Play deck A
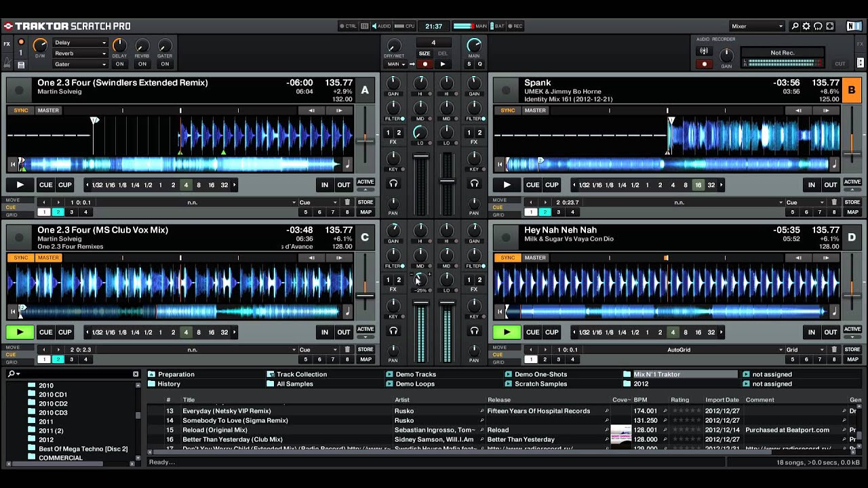The image size is (868, 488). 20,184
